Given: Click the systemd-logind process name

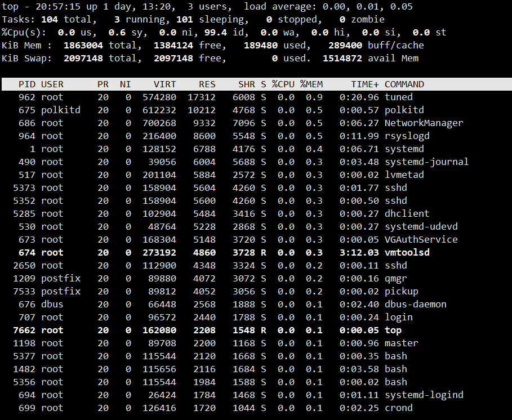Looking at the screenshot, I should [x=424, y=395].
